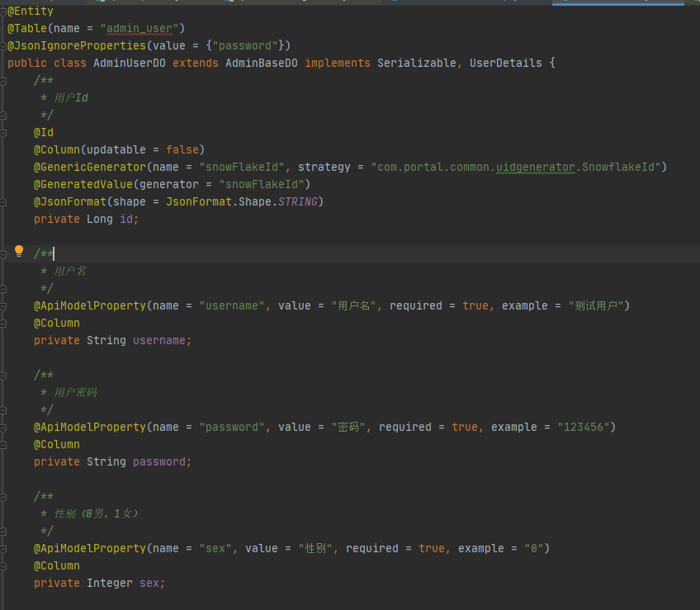Screen dimensions: 700x610
Task: Click the italic STRING enum constant
Action: [x=298, y=202]
